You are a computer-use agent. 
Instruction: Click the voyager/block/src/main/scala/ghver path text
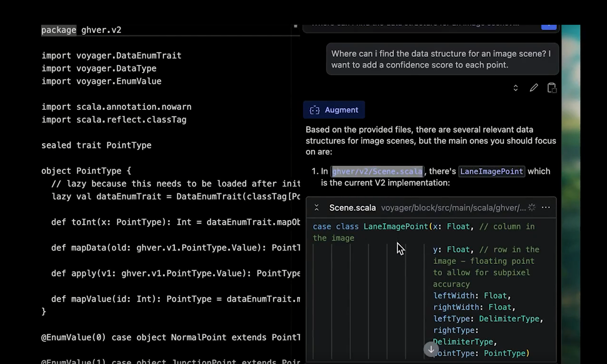[453, 208]
